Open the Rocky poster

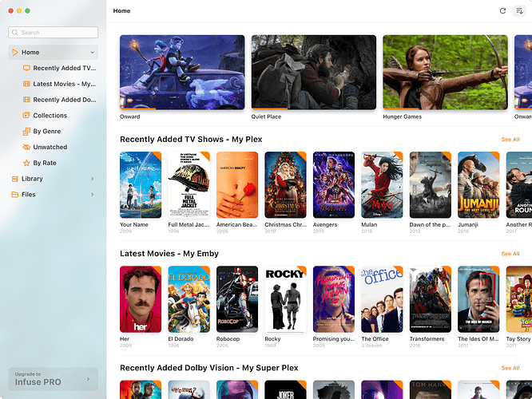coord(285,299)
